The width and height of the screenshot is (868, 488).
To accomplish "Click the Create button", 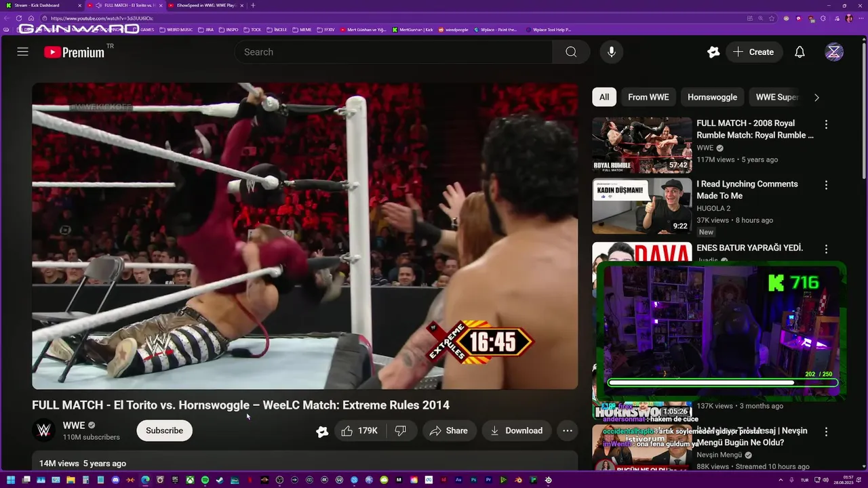I will click(x=754, y=52).
